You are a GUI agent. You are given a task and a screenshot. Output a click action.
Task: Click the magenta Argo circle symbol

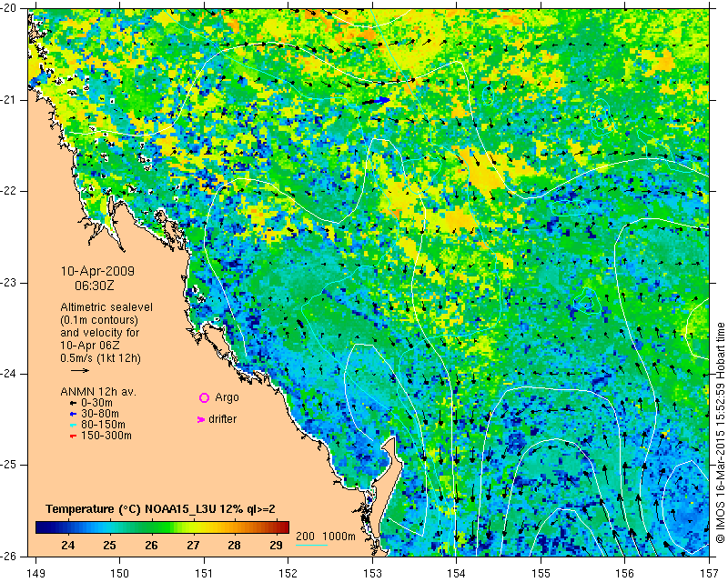[204, 397]
